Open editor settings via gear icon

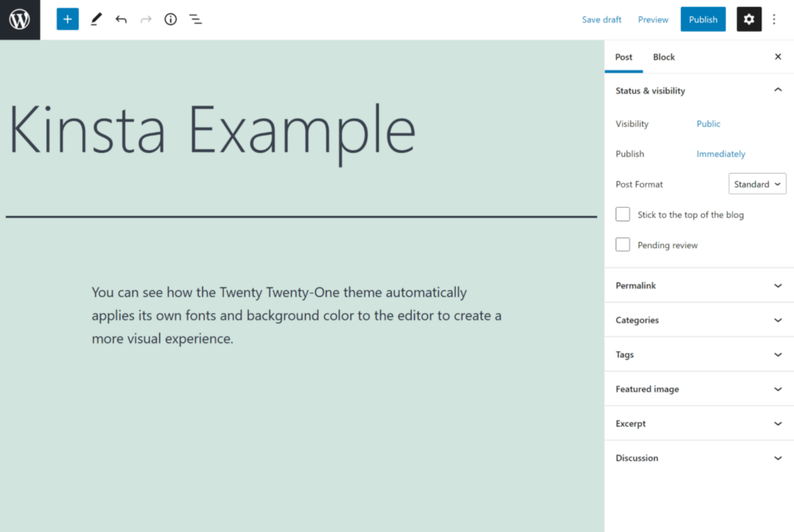click(747, 19)
